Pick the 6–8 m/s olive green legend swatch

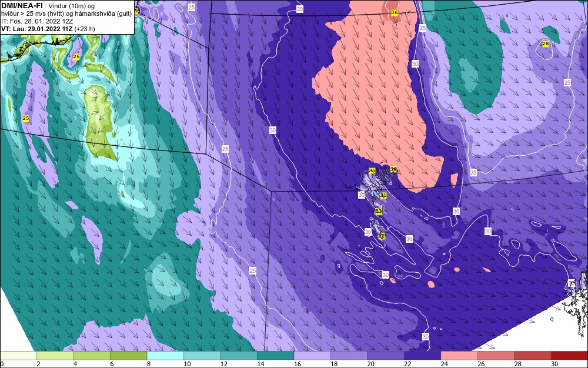(x=129, y=356)
